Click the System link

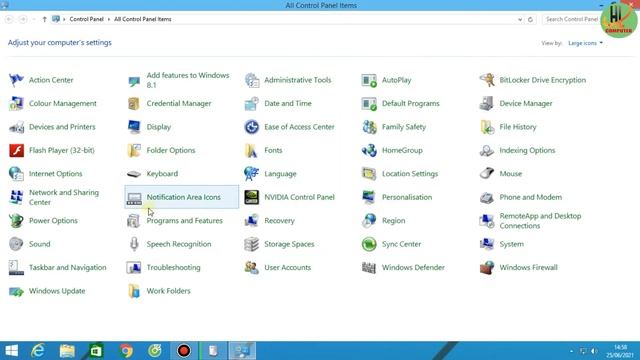(x=511, y=244)
